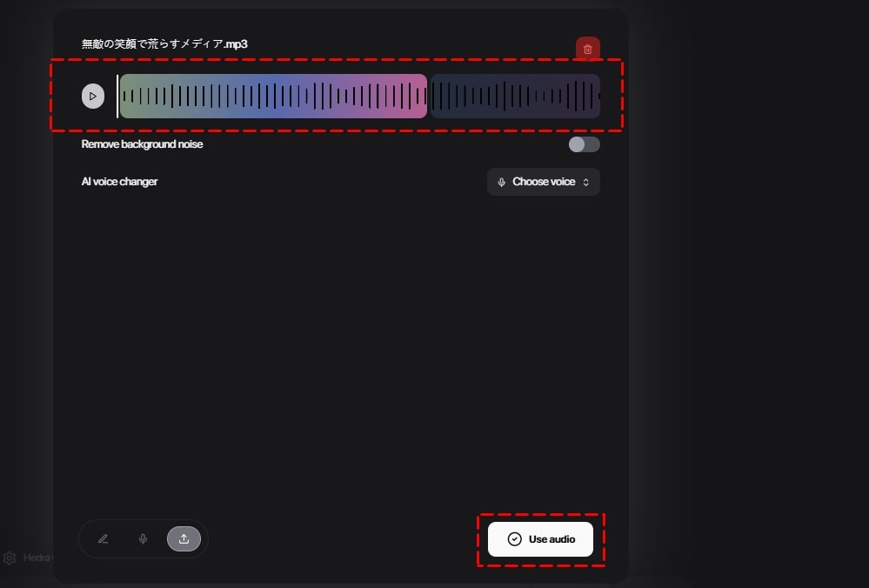Click the AI voice changer label

coord(119,182)
